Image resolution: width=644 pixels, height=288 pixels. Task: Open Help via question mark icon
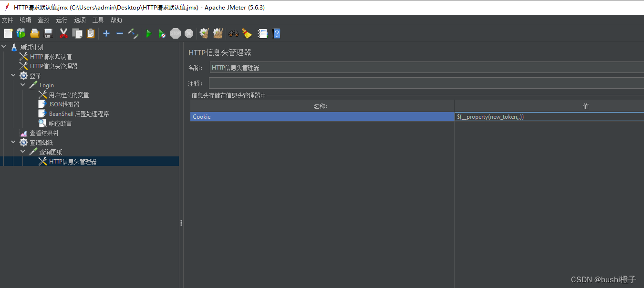[276, 33]
